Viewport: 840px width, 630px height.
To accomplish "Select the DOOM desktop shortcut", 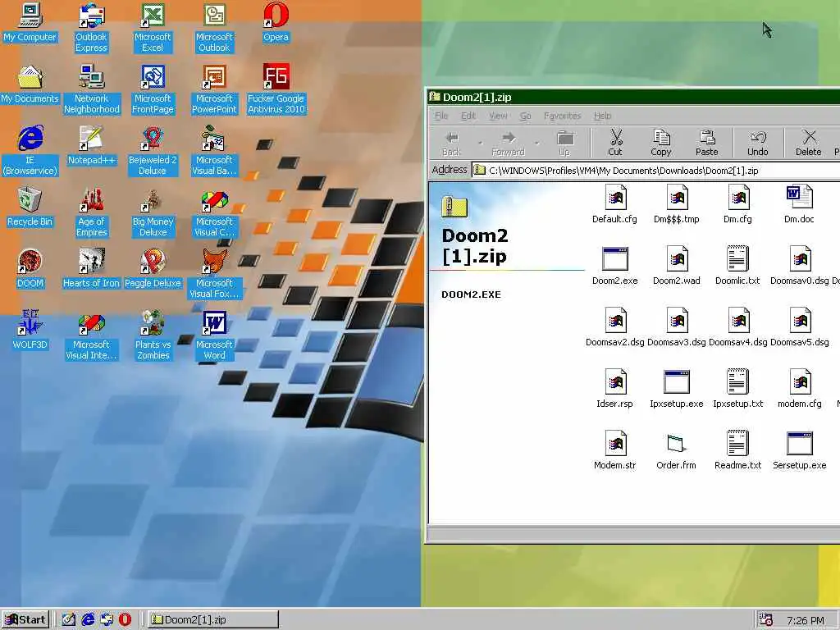I will [30, 268].
